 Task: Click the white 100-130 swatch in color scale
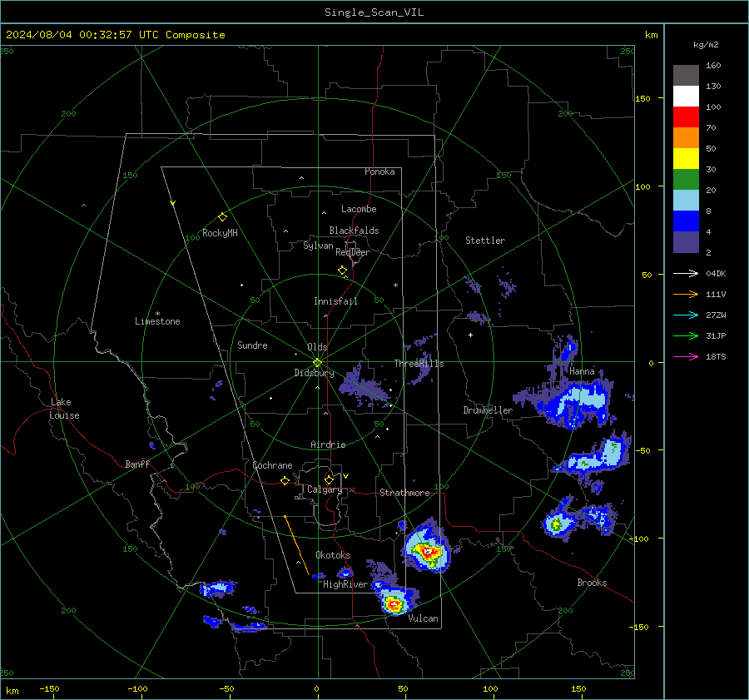coord(686,97)
